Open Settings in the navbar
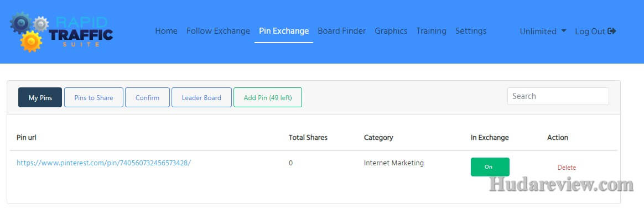Image resolution: width=644 pixels, height=214 pixels. (x=471, y=31)
